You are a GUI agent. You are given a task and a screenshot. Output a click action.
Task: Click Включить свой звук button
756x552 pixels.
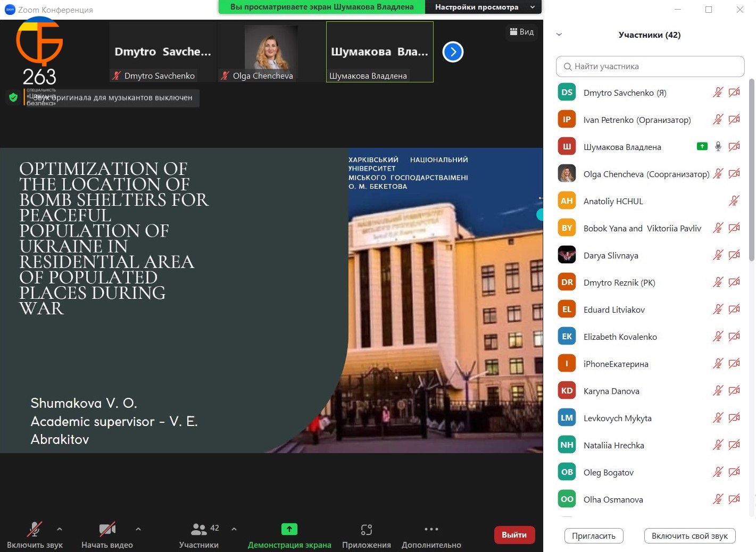689,536
